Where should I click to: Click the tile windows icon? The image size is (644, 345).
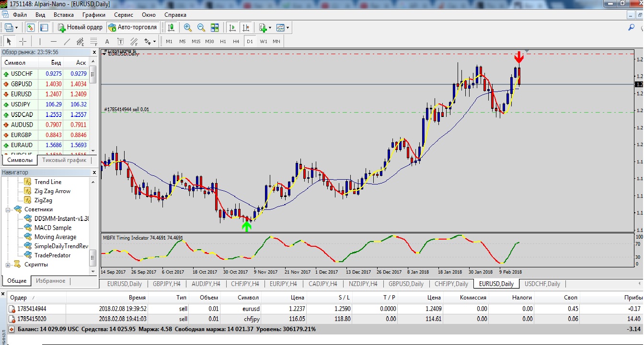tap(215, 27)
